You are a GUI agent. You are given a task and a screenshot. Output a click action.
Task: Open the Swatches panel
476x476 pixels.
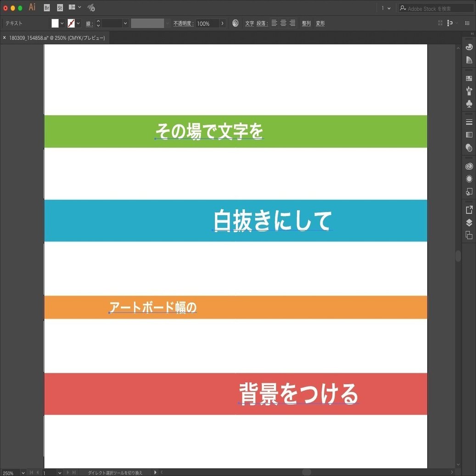pos(469,78)
